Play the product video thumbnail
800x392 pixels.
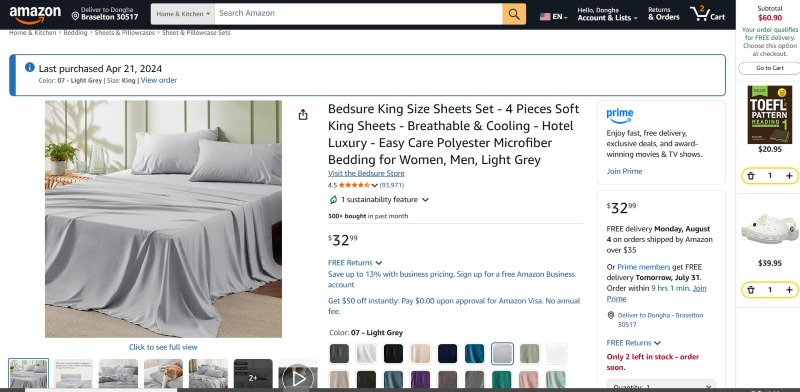pos(298,378)
